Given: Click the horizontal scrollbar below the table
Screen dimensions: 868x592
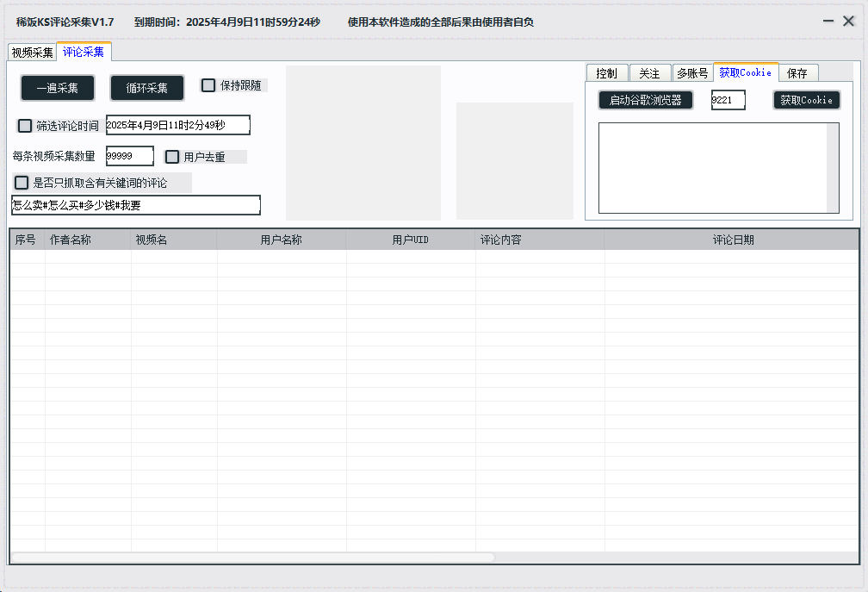Looking at the screenshot, I should (252, 558).
